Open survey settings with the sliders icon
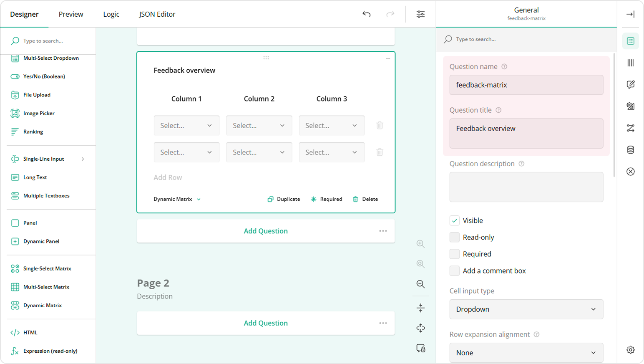 click(420, 14)
